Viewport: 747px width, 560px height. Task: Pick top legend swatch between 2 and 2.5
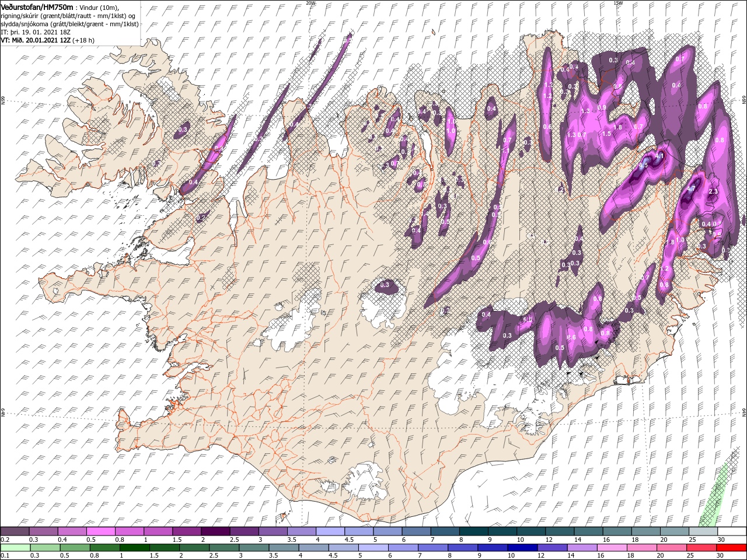point(215,531)
